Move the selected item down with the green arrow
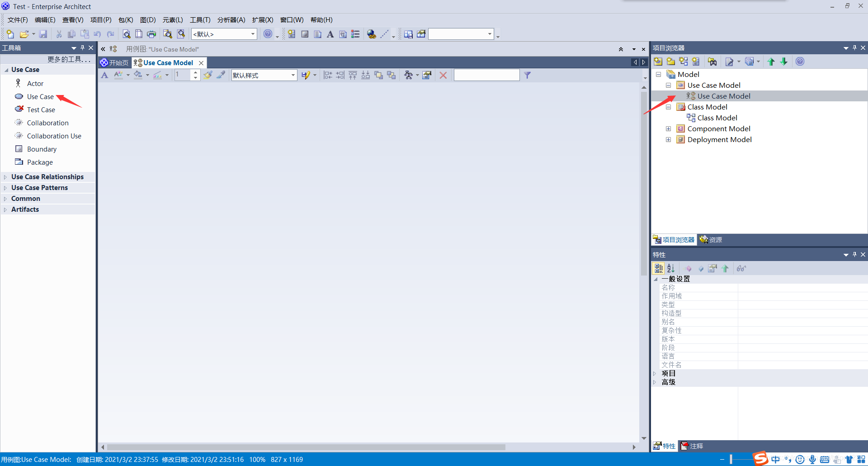The height and width of the screenshot is (466, 868). pyautogui.click(x=784, y=62)
